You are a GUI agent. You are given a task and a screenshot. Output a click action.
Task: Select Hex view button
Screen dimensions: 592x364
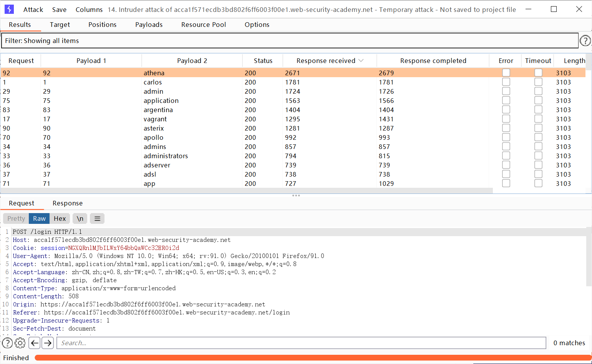60,218
